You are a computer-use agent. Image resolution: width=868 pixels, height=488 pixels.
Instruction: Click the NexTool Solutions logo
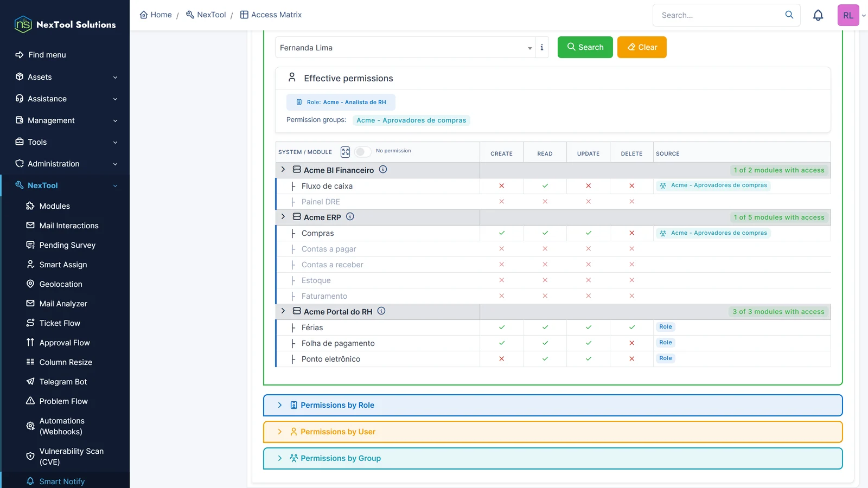pos(65,24)
